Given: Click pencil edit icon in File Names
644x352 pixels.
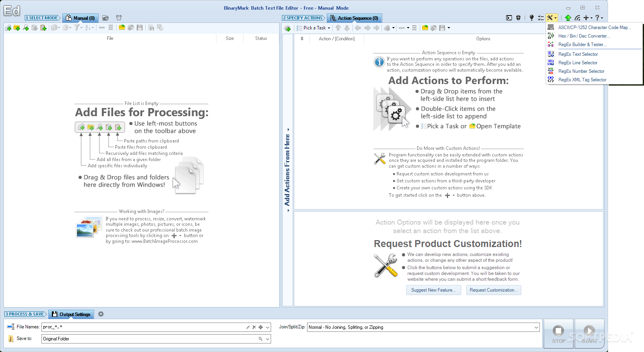Looking at the screenshot, I should [248, 327].
